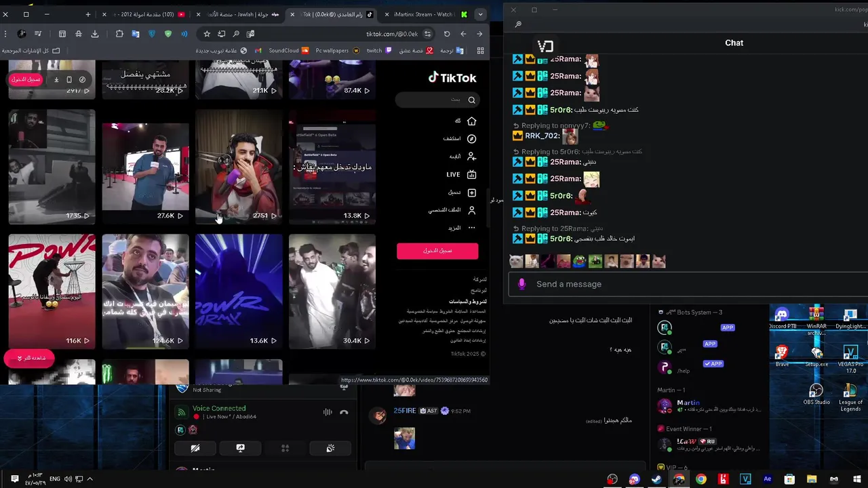Open Steam from taskbar
The width and height of the screenshot is (868, 488).
tap(656, 479)
